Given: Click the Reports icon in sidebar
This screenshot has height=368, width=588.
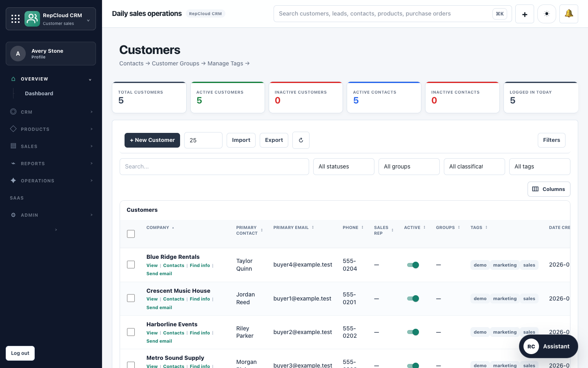Looking at the screenshot, I should click(x=13, y=163).
